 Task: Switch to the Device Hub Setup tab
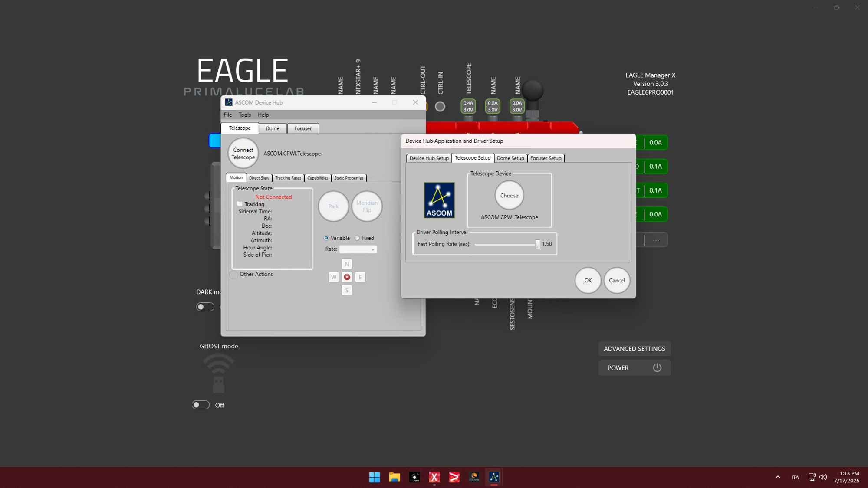(429, 158)
